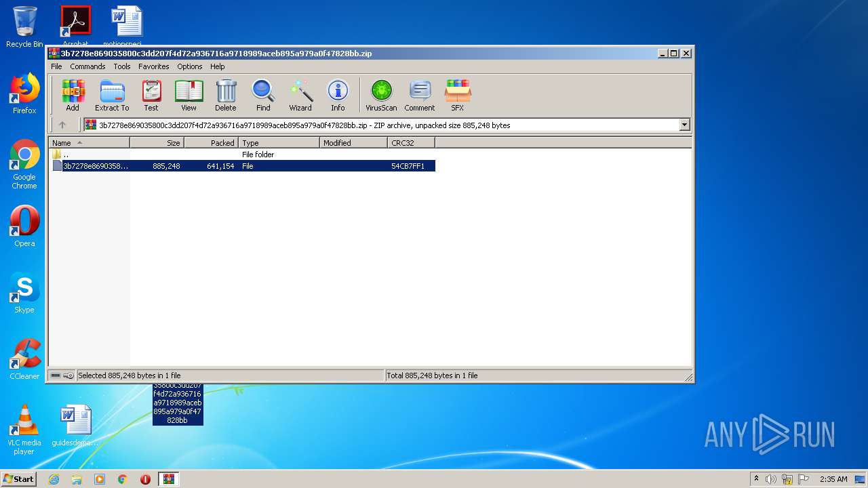The image size is (868, 488).
Task: Open the Tools menu
Action: (x=122, y=66)
